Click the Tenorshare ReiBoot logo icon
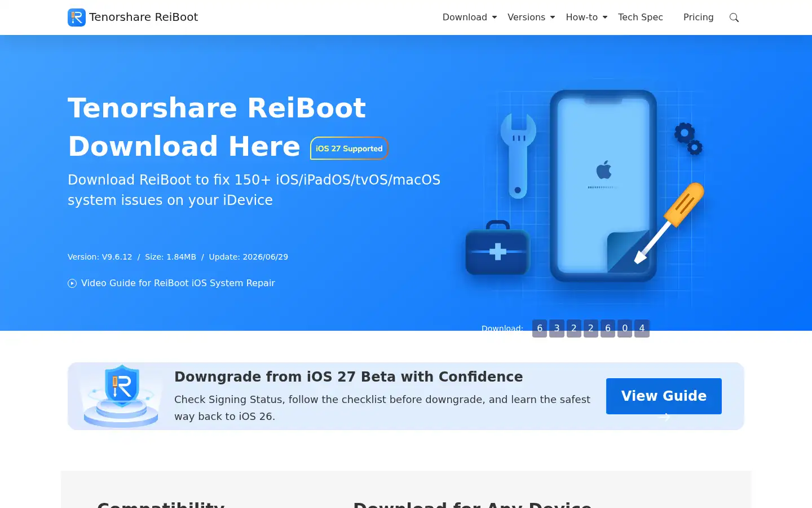Viewport: 812px width, 508px height. click(77, 17)
